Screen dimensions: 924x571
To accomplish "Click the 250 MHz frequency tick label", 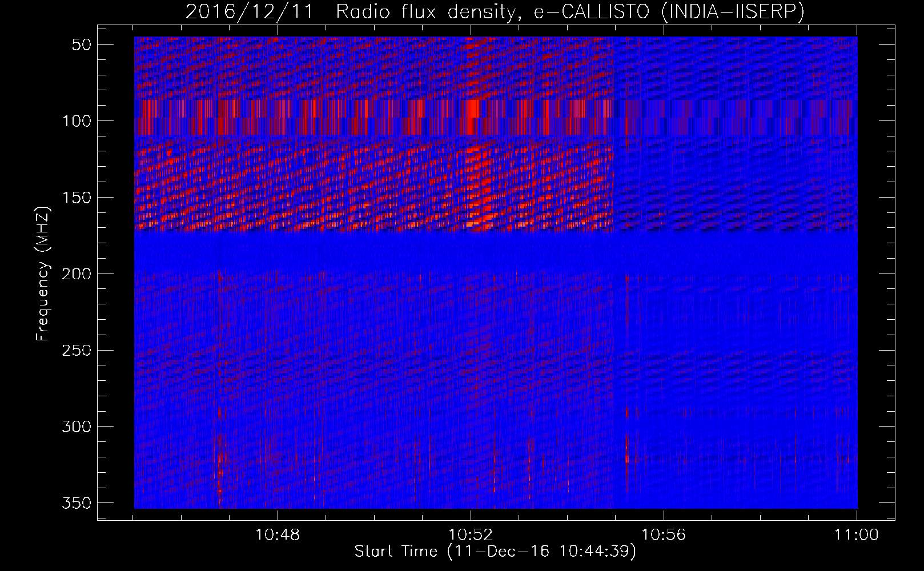I will pos(77,350).
